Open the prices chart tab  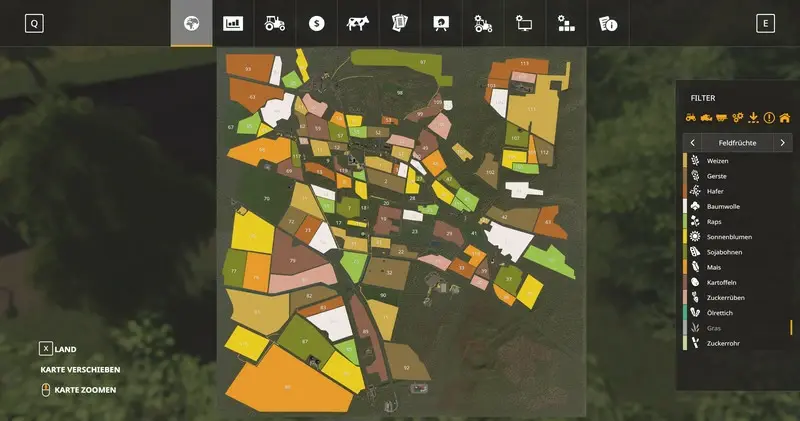[x=233, y=23]
